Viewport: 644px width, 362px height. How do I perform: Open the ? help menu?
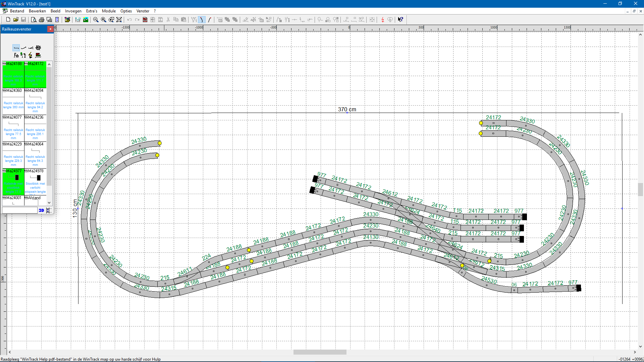(x=155, y=11)
